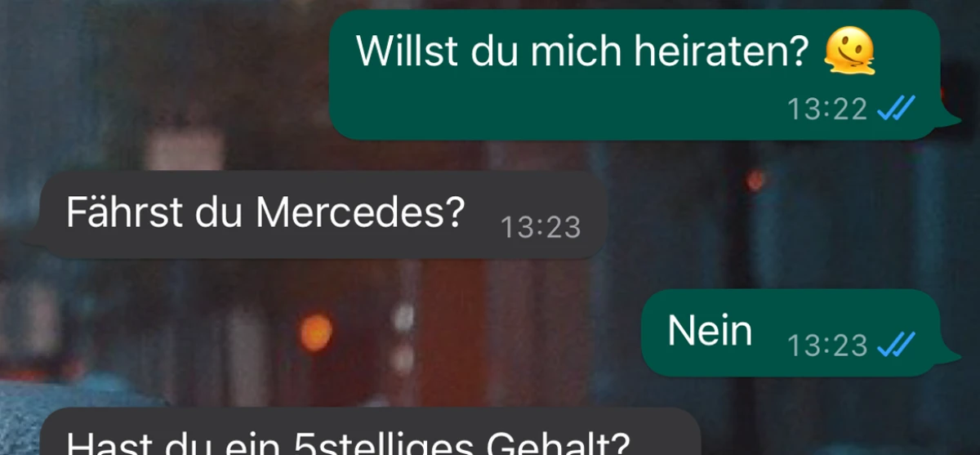Tap the melting face emoji

pyautogui.click(x=850, y=52)
